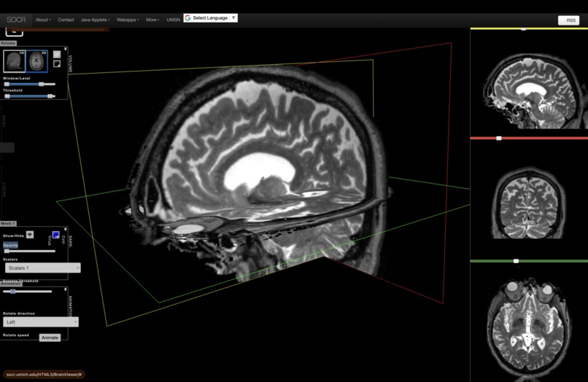Click the socr.umich.edu BrainViewer URL label
Viewport: 588px width, 382px height.
(x=44, y=375)
